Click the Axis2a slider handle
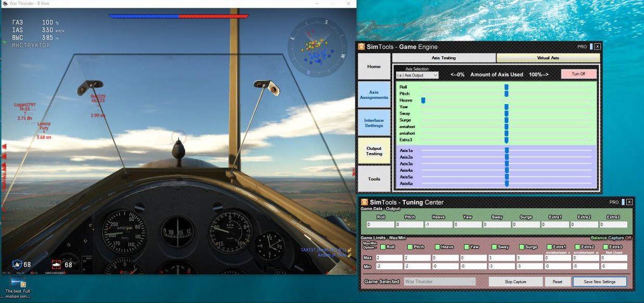This screenshot has height=303, width=644. point(506,157)
